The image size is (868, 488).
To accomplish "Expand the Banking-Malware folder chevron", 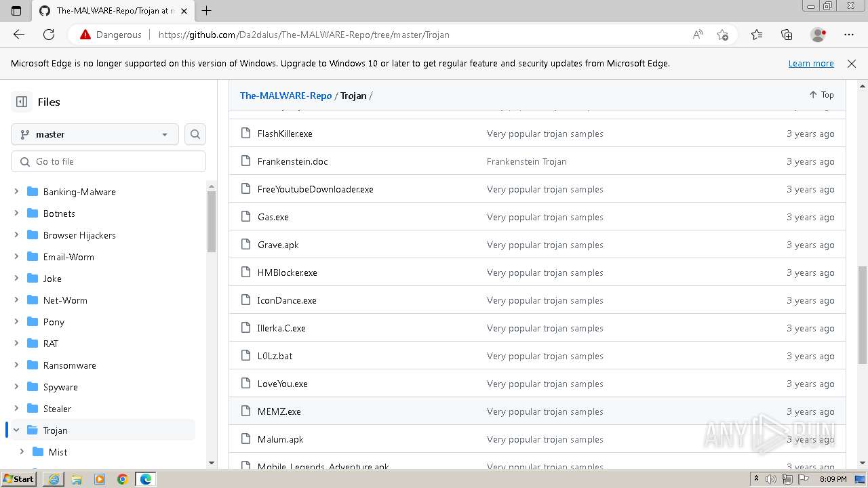I will pyautogui.click(x=16, y=192).
